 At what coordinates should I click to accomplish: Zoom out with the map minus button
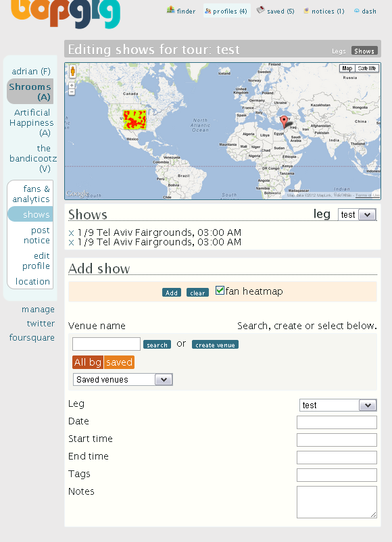(72, 92)
